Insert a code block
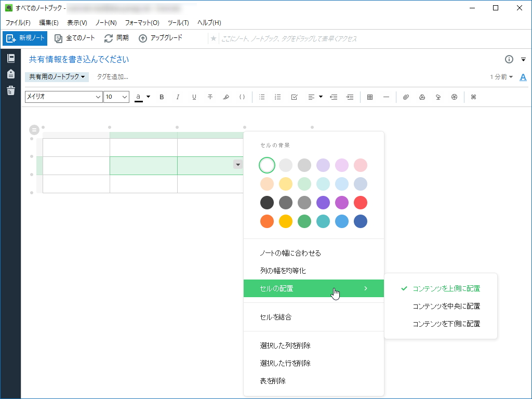The image size is (532, 399). [242, 97]
